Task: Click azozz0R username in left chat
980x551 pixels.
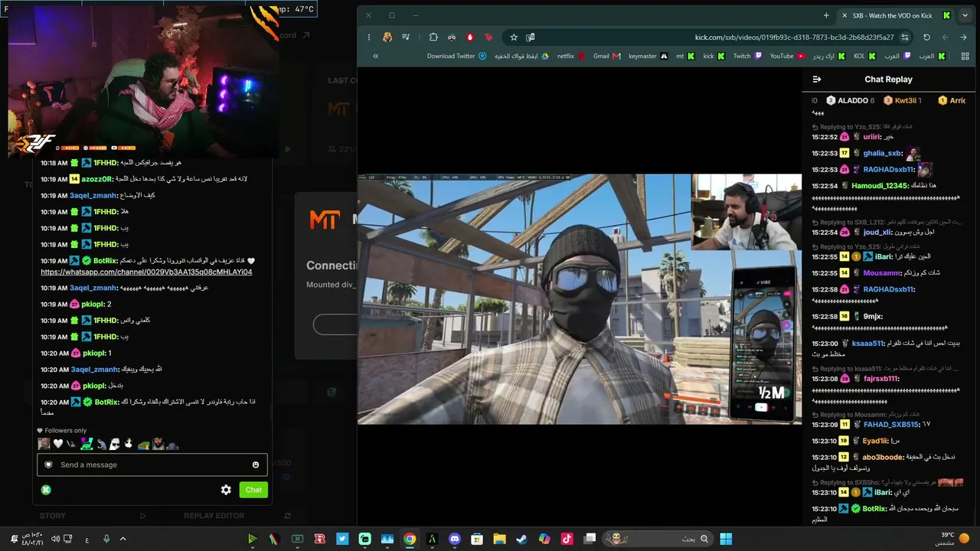Action: [96, 179]
